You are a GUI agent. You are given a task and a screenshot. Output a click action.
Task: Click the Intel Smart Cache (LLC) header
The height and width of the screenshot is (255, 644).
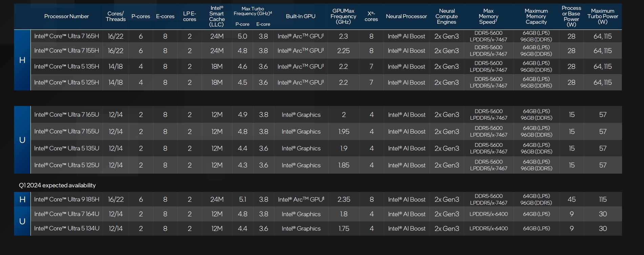coord(217,16)
